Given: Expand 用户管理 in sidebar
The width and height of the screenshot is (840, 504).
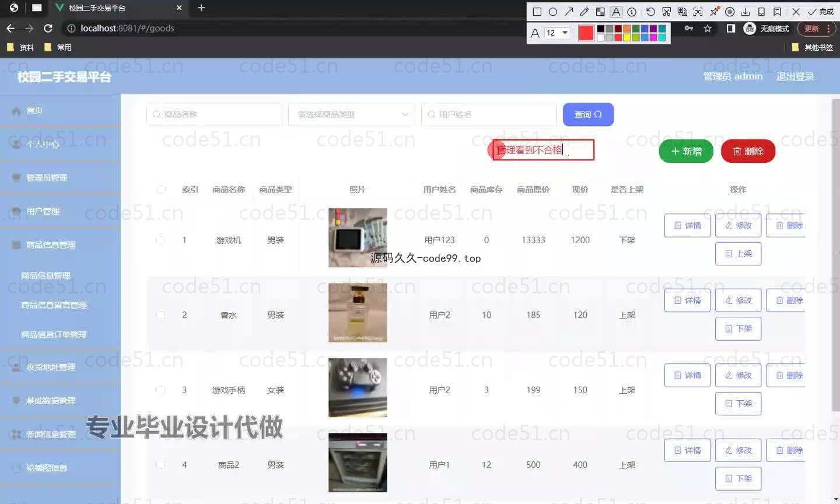Looking at the screenshot, I should pyautogui.click(x=60, y=211).
